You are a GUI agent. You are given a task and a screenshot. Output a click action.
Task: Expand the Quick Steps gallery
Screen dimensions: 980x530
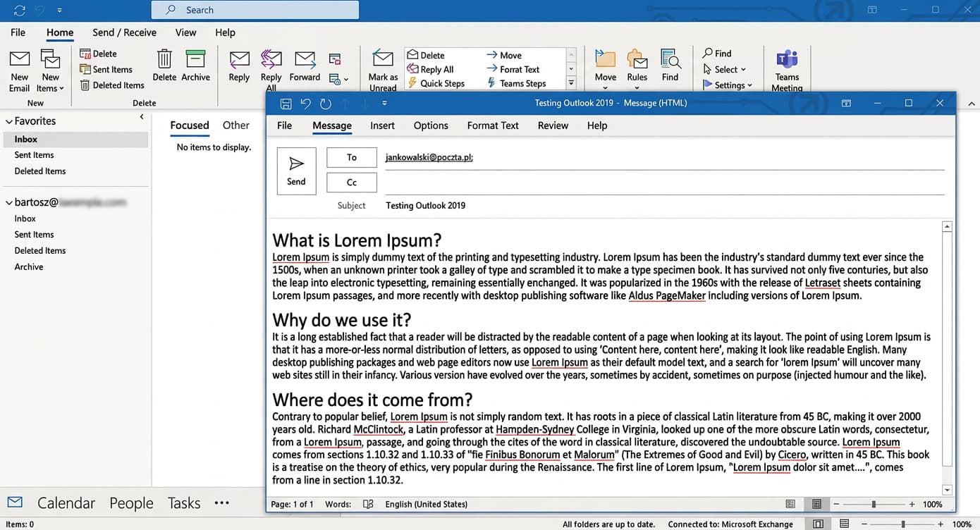point(571,83)
